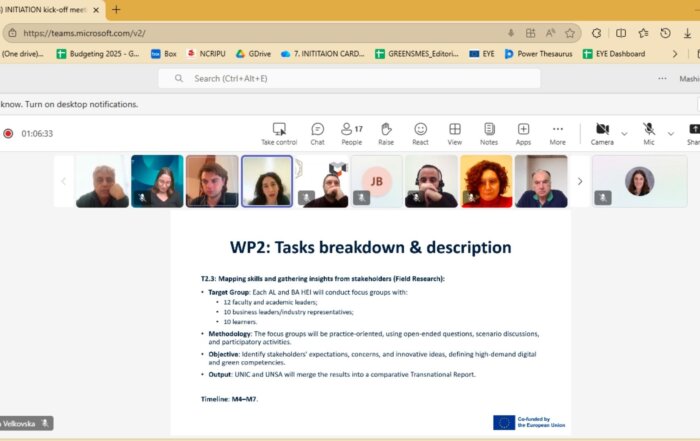This screenshot has height=441, width=700.
Task: Show the People participants list
Action: click(351, 129)
